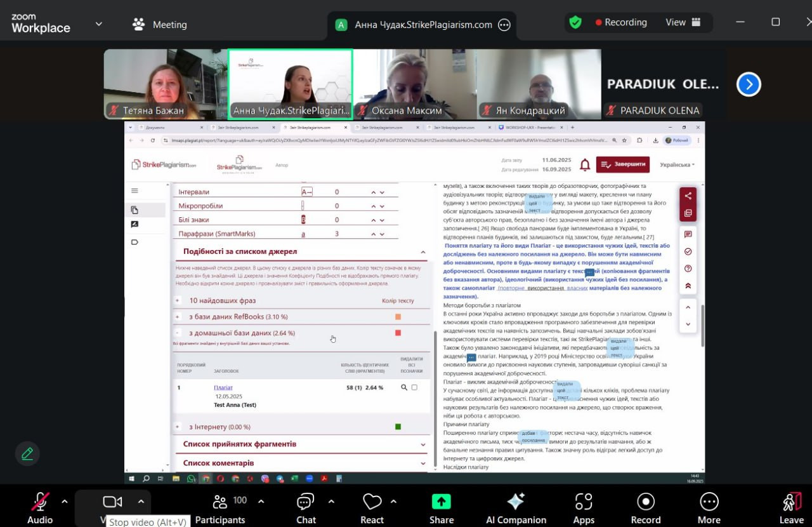Click the orange RefBooks color swatch
Viewport: 812px width, 527px height.
[398, 316]
